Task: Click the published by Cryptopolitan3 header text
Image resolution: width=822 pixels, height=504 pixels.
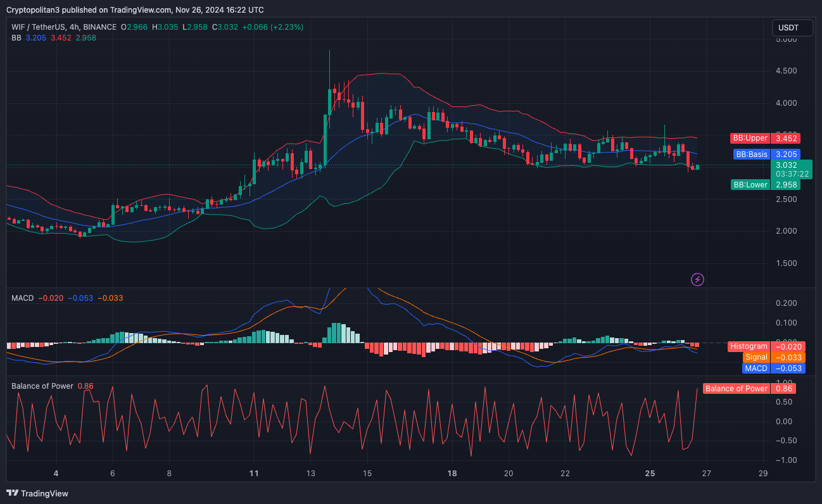Action: 135,10
